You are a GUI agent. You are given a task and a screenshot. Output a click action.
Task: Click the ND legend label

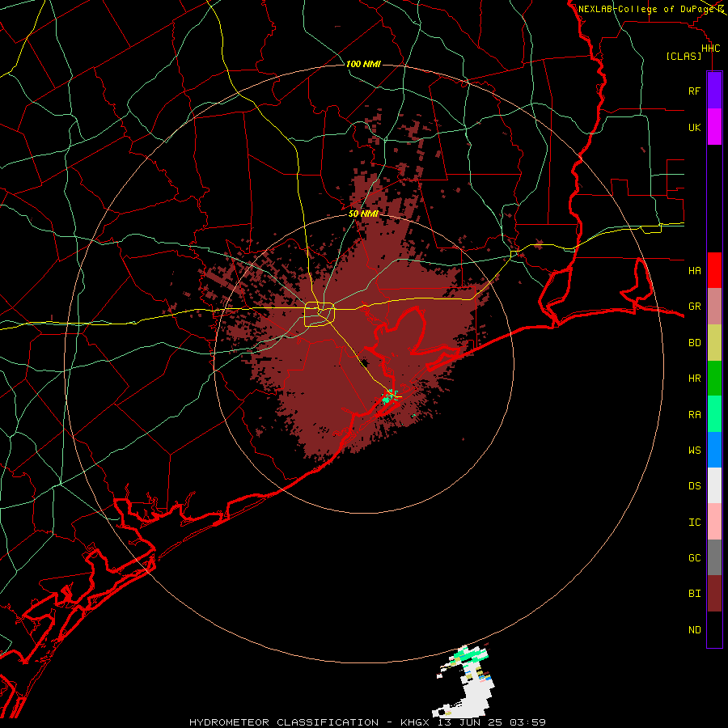(694, 630)
